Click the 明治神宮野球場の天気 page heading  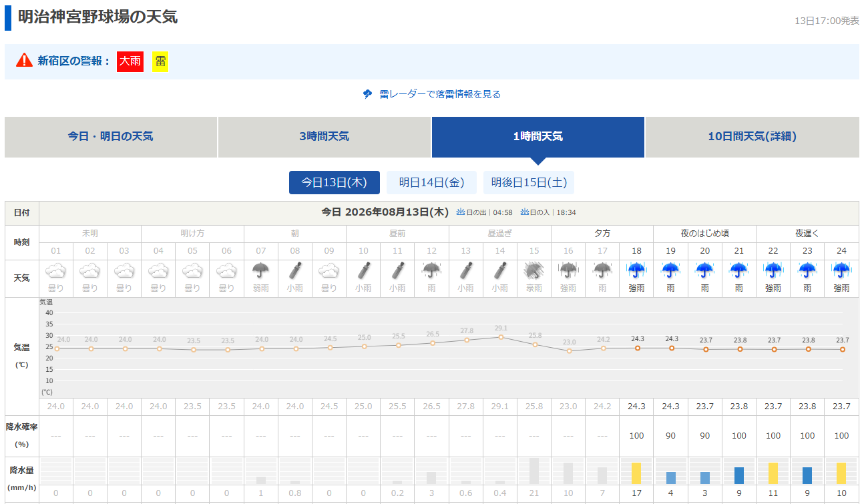tap(97, 17)
